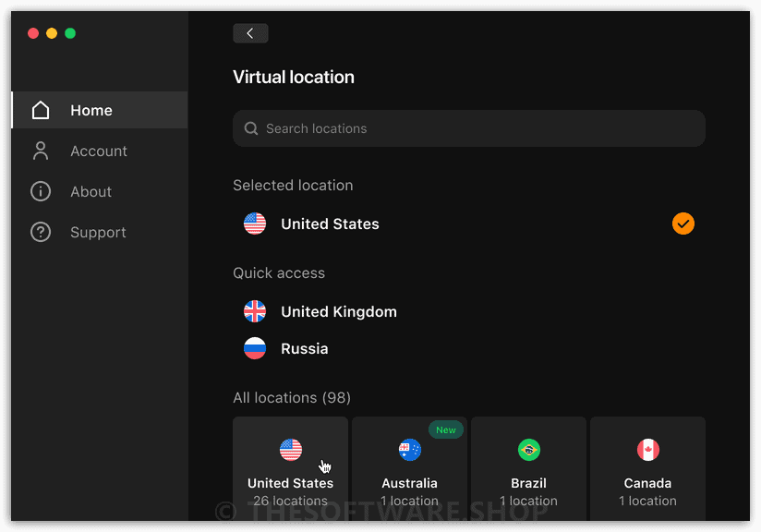Open the Home section in sidebar
Viewport: 761px width, 532px height.
pos(100,110)
